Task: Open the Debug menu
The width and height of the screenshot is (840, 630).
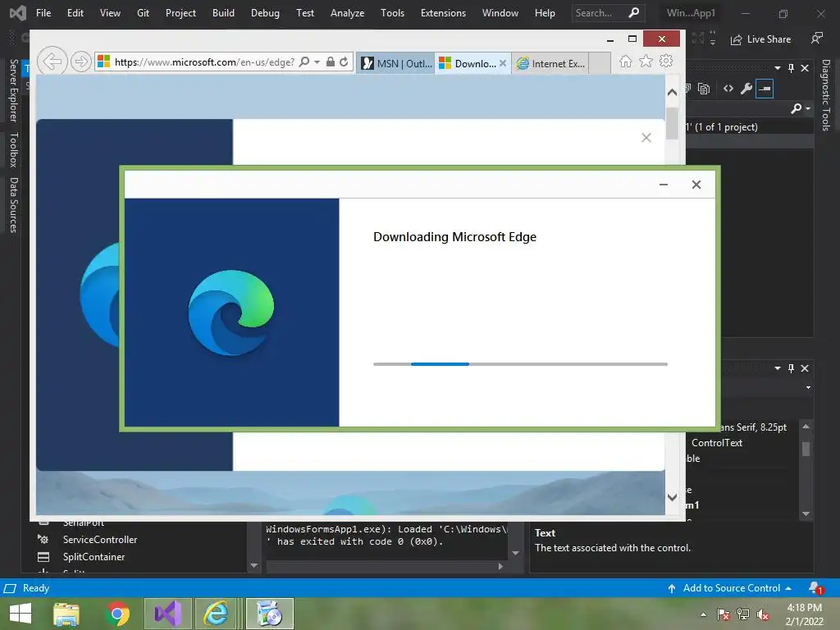Action: pos(265,13)
